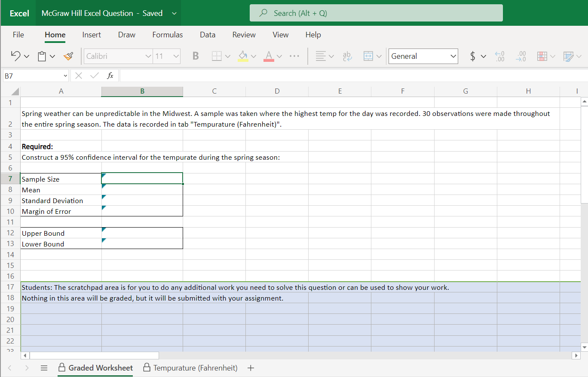Open the Font Color red swatch
Screen dimensions: 588x377
pyautogui.click(x=268, y=56)
